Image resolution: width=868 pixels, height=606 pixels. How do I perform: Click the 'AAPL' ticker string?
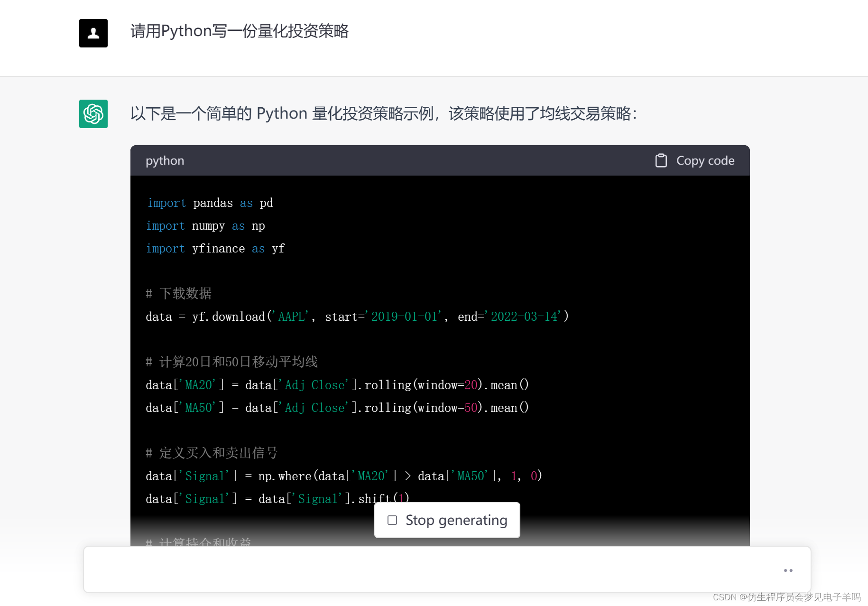pos(291,317)
